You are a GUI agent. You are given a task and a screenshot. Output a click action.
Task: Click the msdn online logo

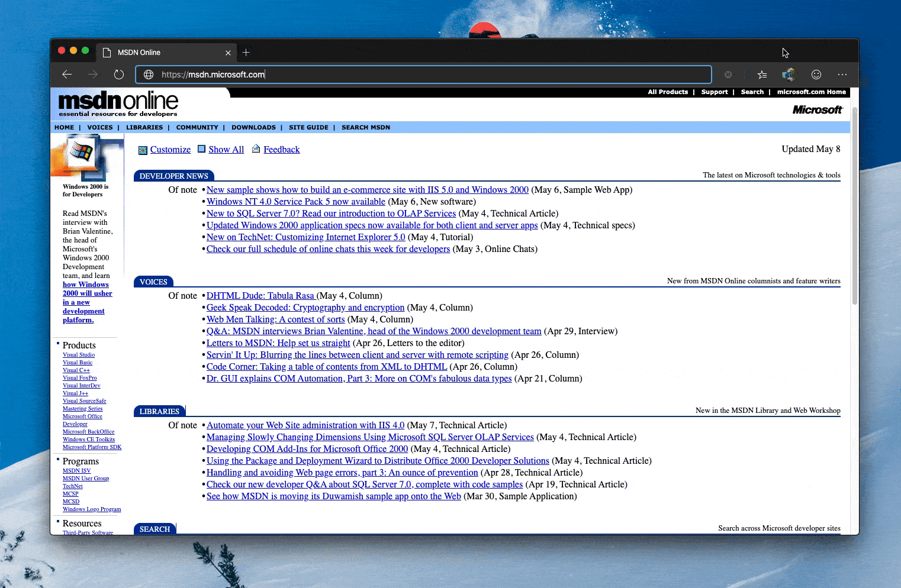click(x=118, y=104)
